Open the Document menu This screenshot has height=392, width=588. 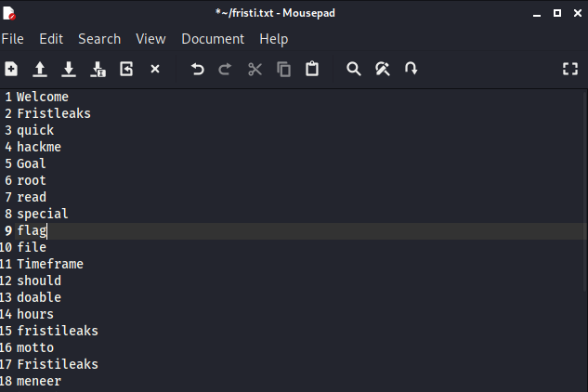coord(213,39)
